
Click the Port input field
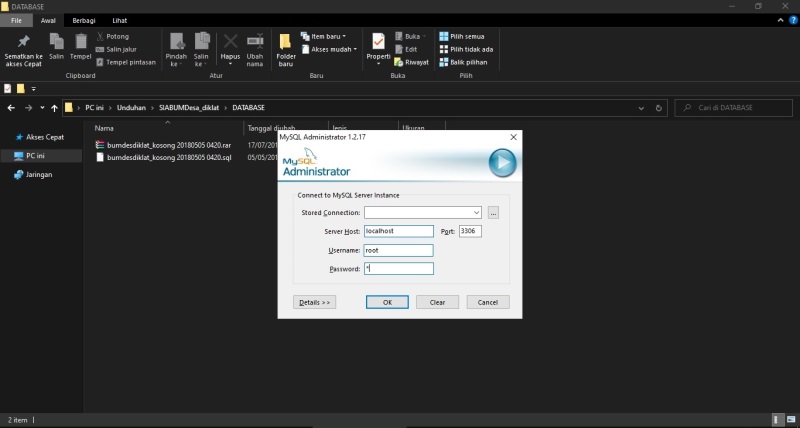tap(470, 231)
